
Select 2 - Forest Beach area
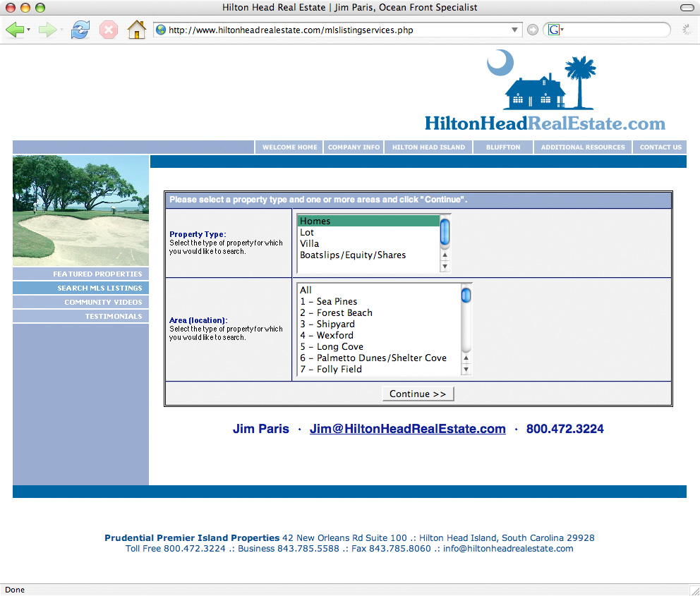pos(379,312)
